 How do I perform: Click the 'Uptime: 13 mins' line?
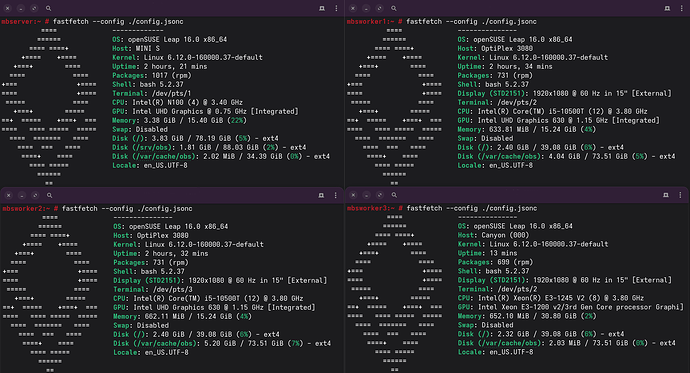tap(488, 253)
